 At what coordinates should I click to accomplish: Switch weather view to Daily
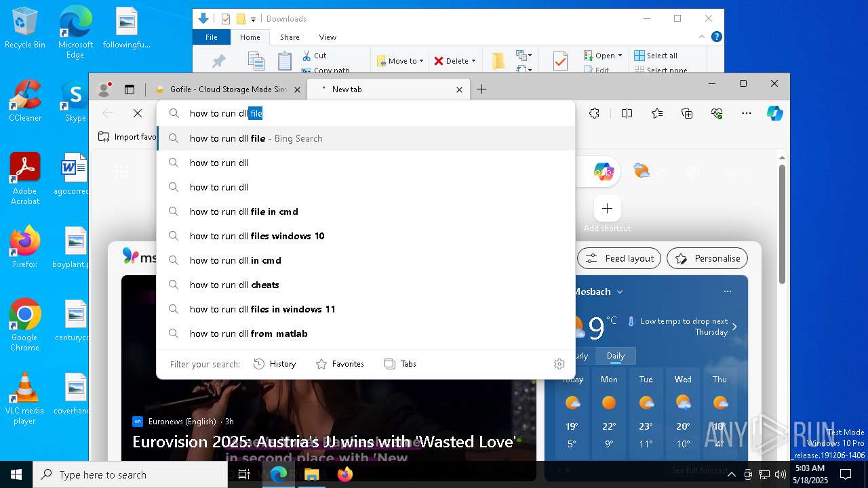click(x=616, y=356)
